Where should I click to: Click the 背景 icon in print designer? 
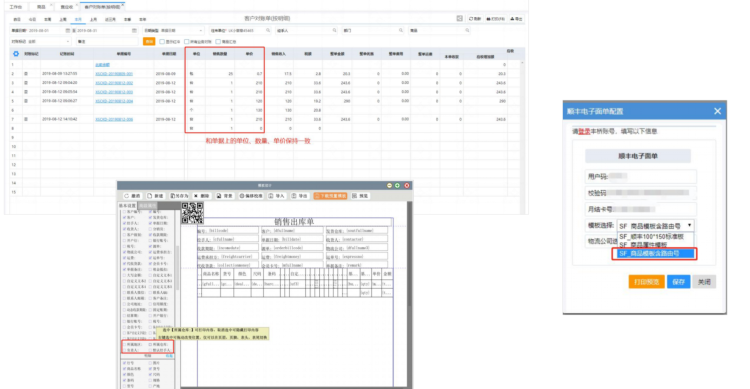(219, 196)
